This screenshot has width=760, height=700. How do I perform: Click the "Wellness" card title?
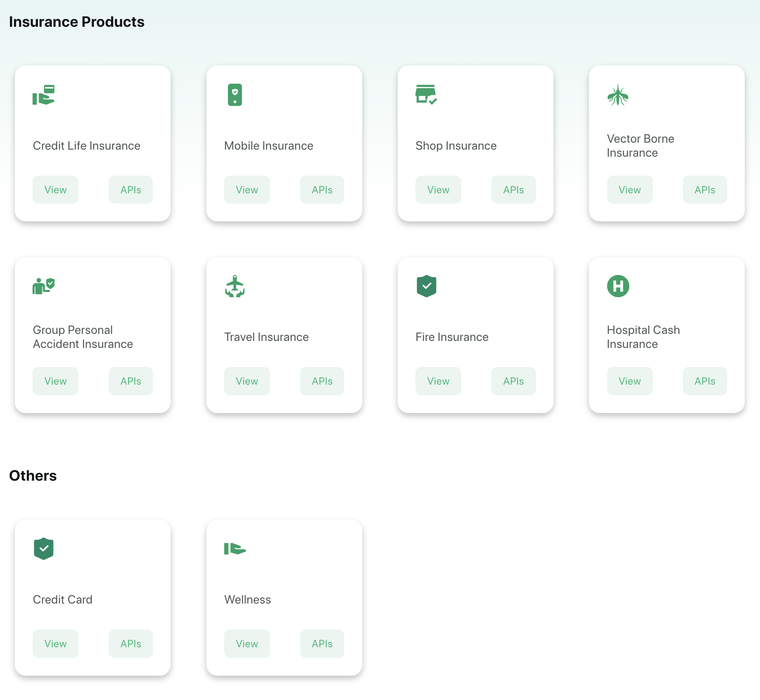(248, 599)
